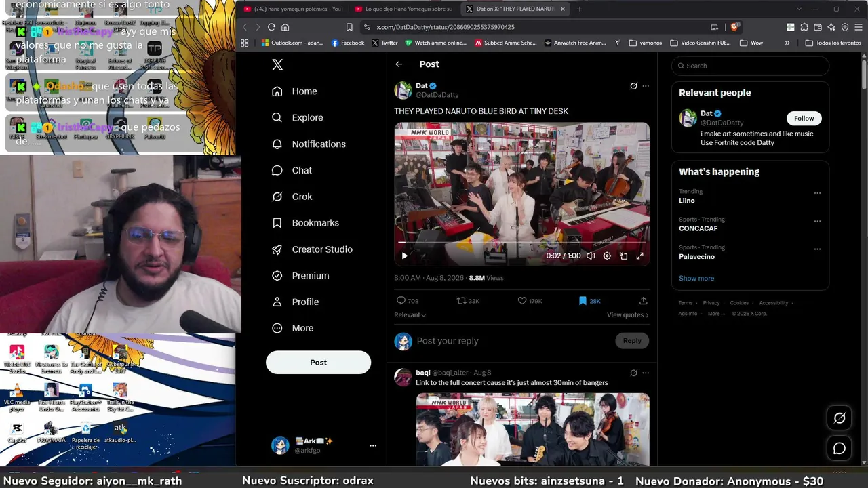Switch to the 'Lo que dijo Hana Yomeguri' tab
Image resolution: width=868 pixels, height=488 pixels.
[x=404, y=9]
